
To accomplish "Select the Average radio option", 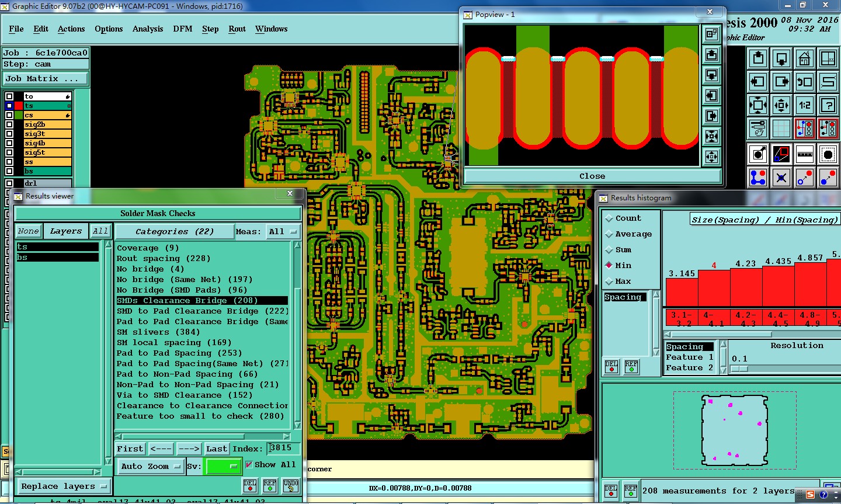I will tap(610, 234).
